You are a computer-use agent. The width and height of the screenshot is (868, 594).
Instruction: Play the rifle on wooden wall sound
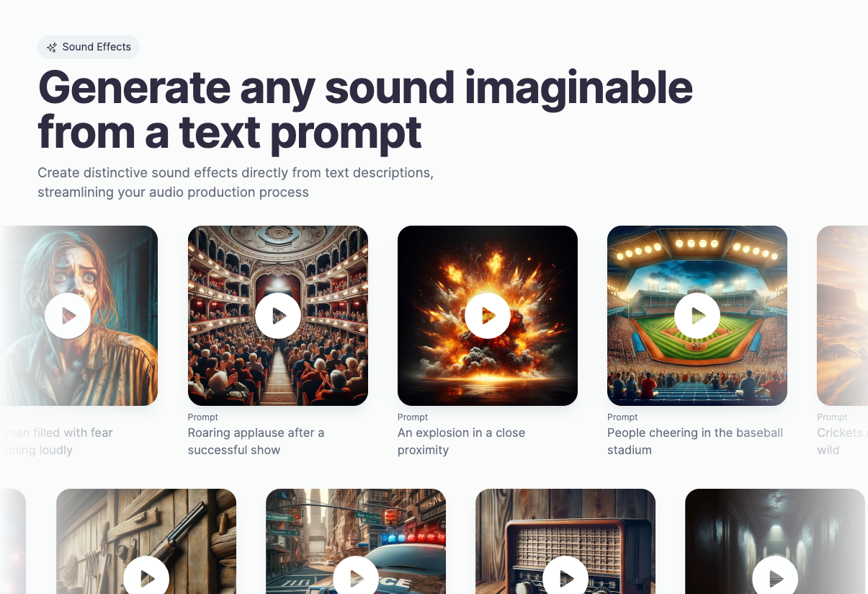click(146, 578)
